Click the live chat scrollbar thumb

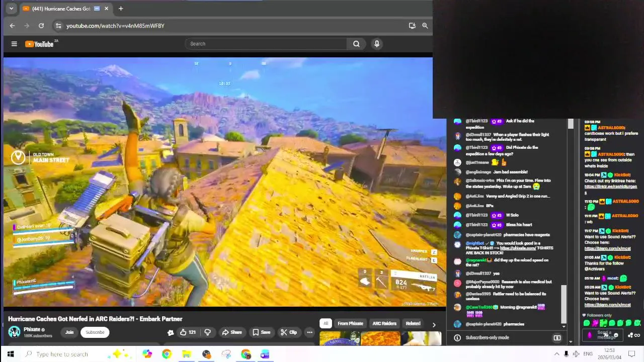564,305
